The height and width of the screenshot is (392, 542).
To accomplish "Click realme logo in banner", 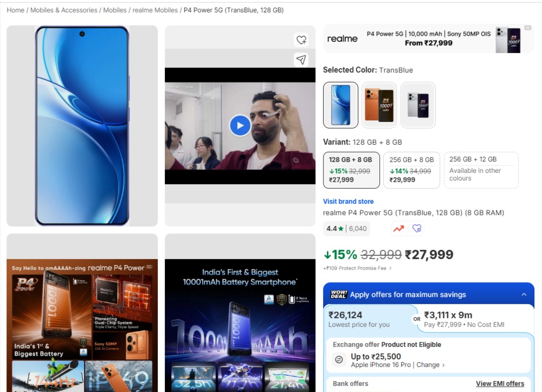I will point(342,38).
